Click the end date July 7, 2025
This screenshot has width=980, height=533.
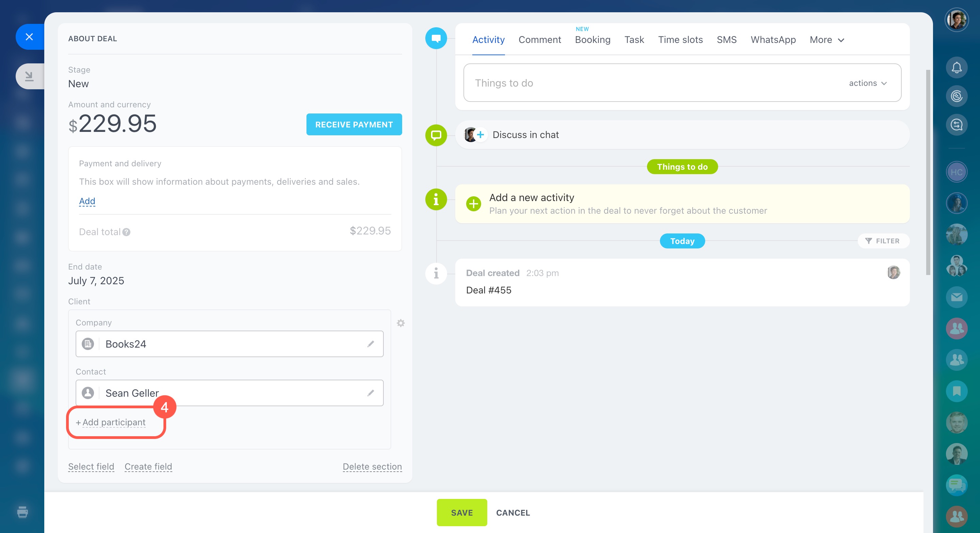tap(96, 280)
